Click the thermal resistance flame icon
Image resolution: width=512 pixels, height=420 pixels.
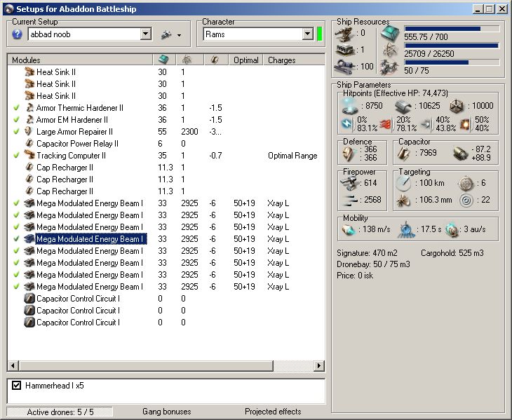(386, 124)
